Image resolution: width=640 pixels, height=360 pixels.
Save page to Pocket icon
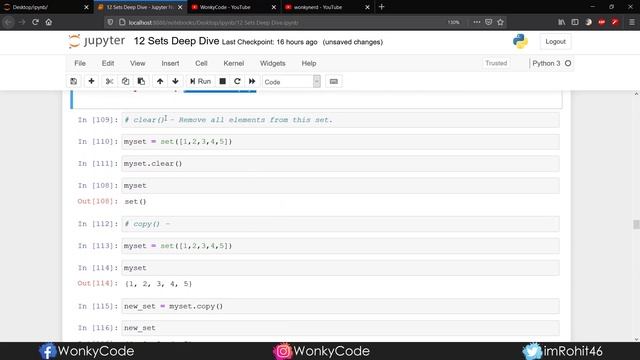489,22
